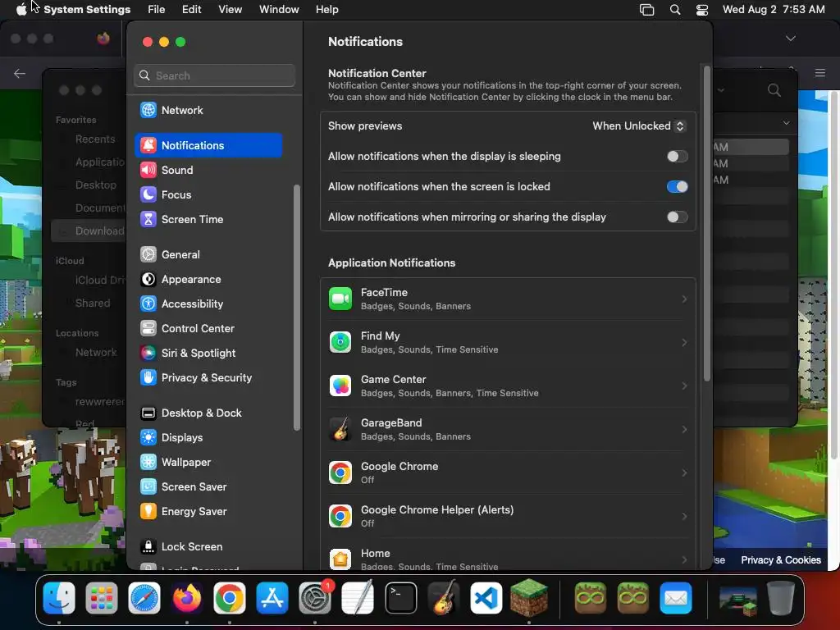
Task: Open Safari from the Dock
Action: tap(144, 598)
